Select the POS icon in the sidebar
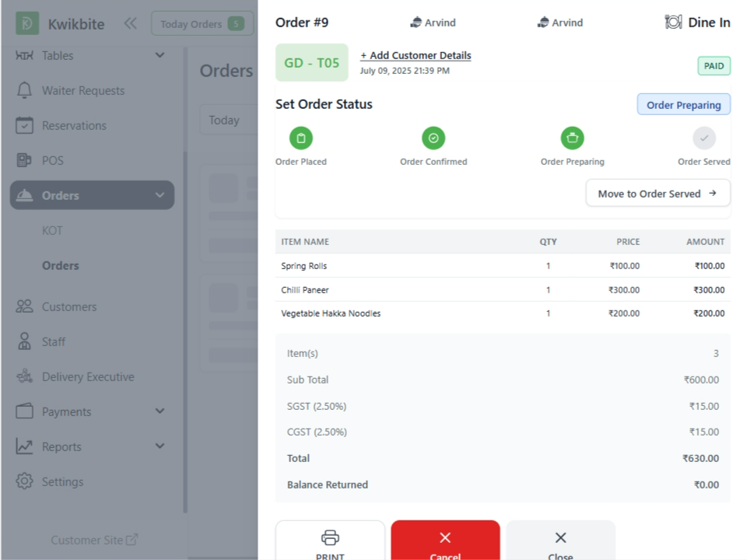 25,160
